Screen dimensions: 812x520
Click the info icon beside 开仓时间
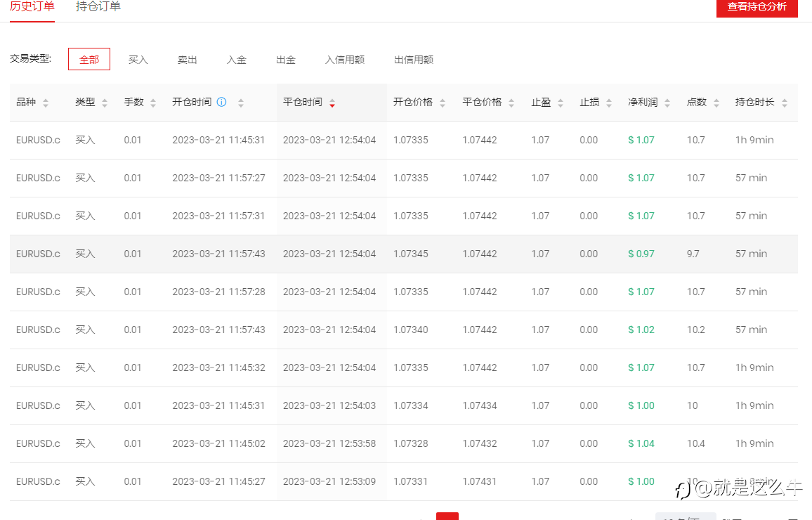coord(221,103)
